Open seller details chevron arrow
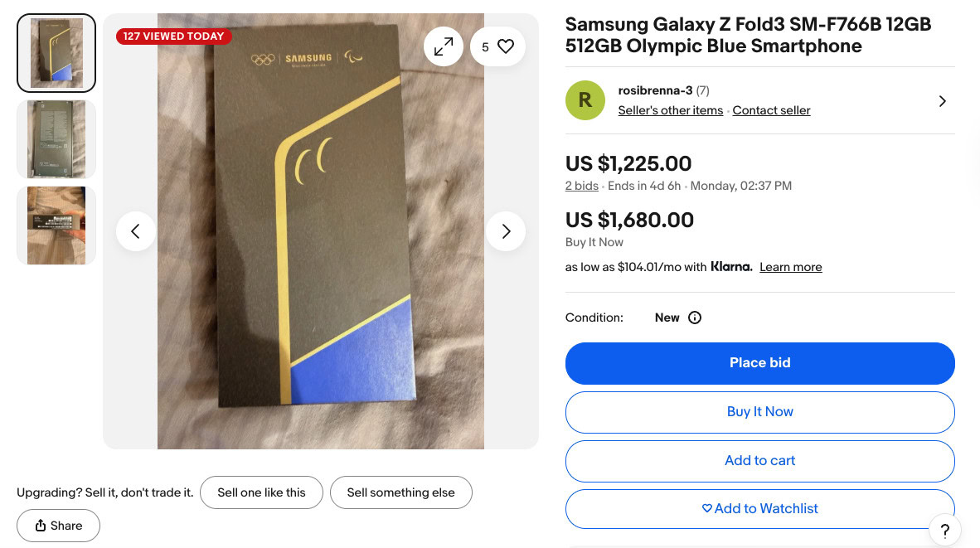This screenshot has height=548, width=980. (942, 101)
